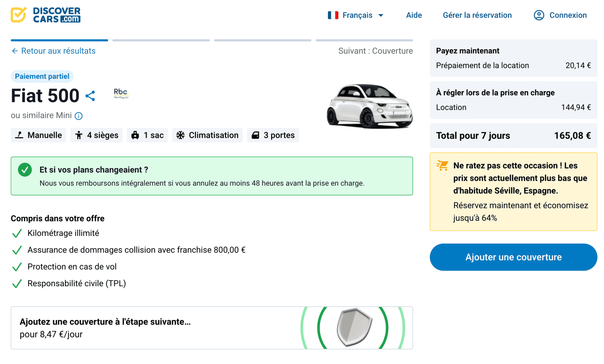604x364 pixels.
Task: Click the green checkmark beside Kilométrage illimité
Action: (17, 233)
